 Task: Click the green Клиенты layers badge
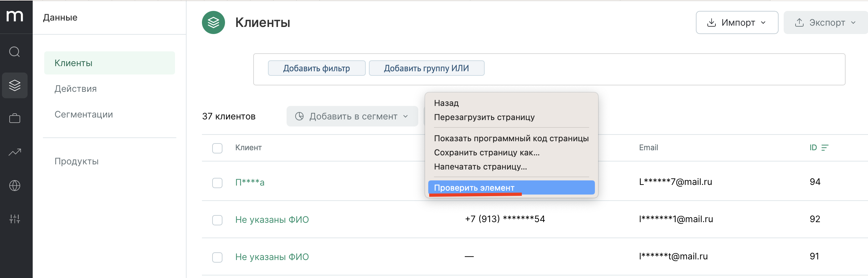[x=213, y=22]
